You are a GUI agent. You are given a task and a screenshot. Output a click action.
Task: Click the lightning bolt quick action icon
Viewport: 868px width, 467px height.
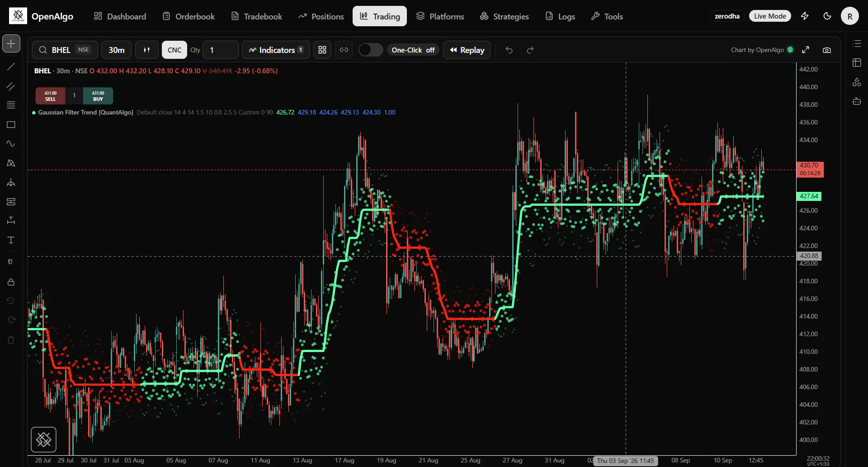[x=805, y=16]
